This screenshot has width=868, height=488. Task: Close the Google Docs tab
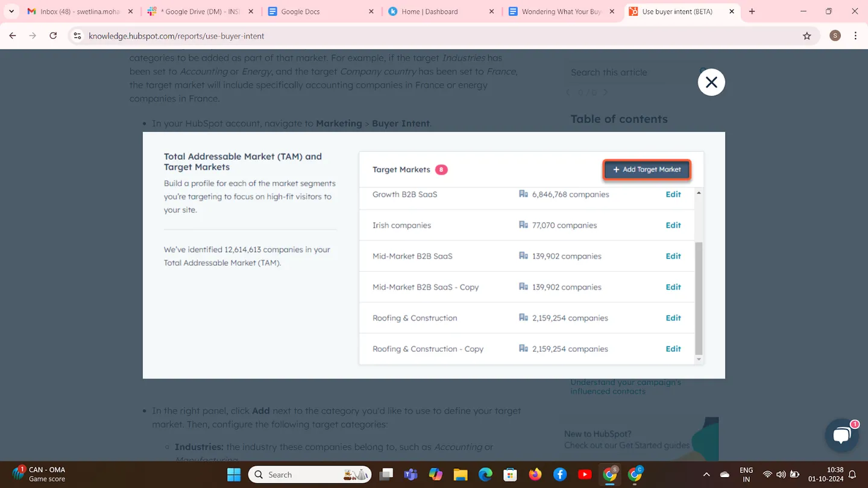(x=371, y=11)
